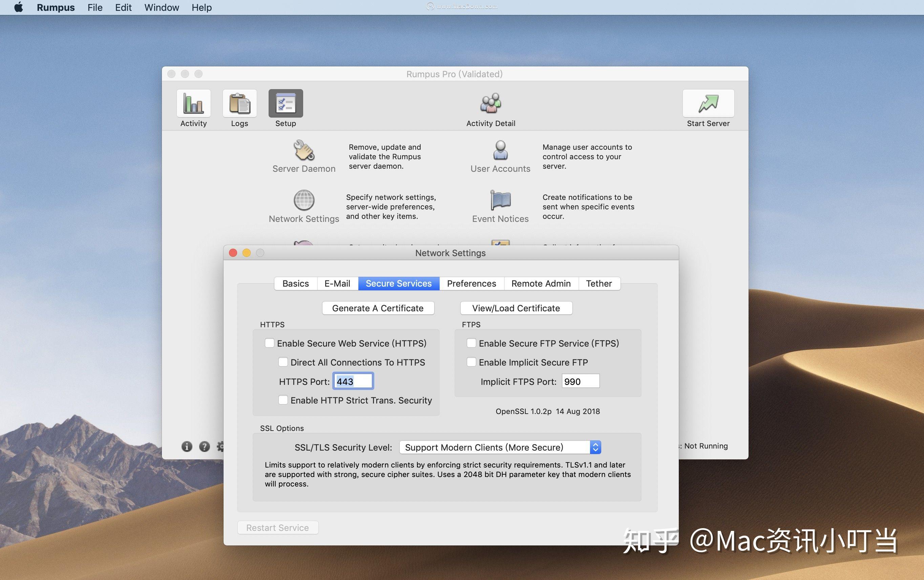Open the Remote Admin tab
Viewport: 924px width, 580px height.
[541, 284]
